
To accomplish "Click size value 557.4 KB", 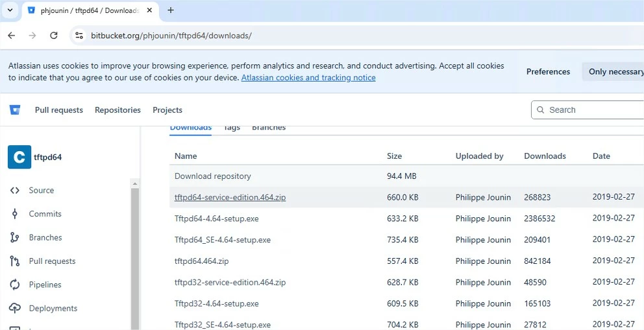I will click(402, 261).
